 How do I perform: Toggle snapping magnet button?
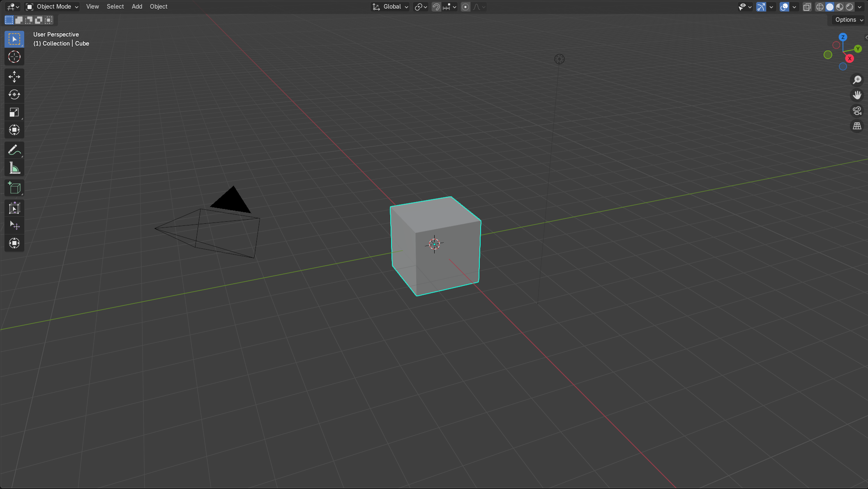point(436,7)
